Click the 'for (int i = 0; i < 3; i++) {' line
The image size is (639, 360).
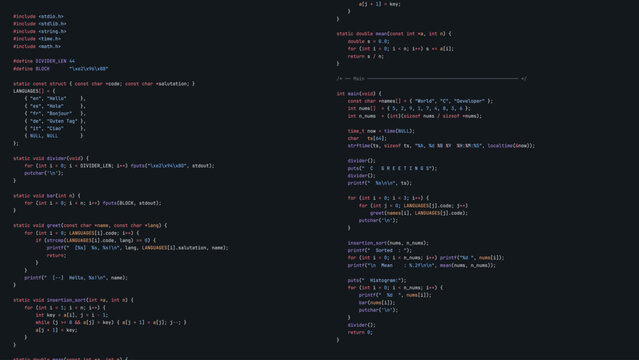coord(388,198)
